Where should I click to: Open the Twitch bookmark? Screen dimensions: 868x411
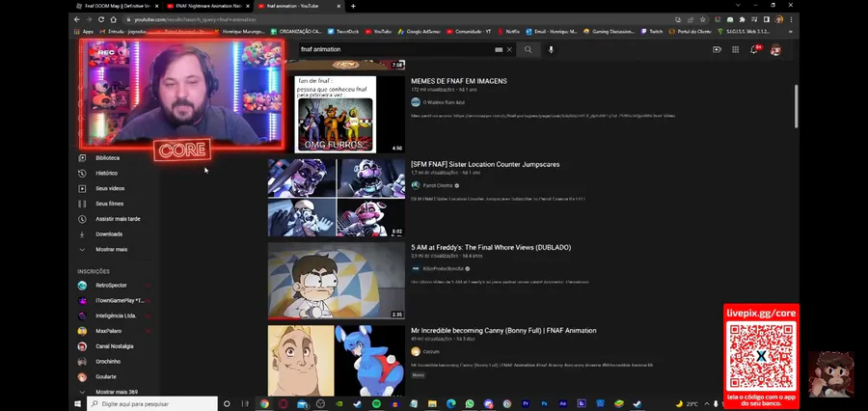pos(652,32)
